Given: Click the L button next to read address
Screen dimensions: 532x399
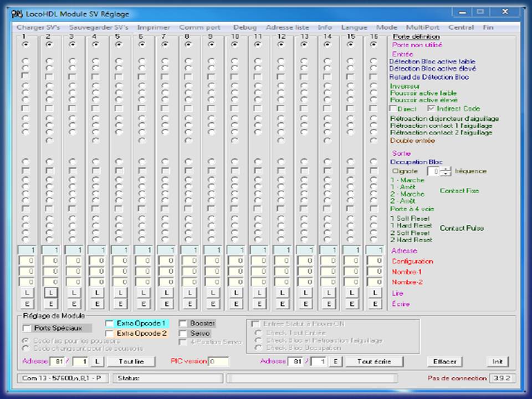Looking at the screenshot, I should click(x=97, y=362).
